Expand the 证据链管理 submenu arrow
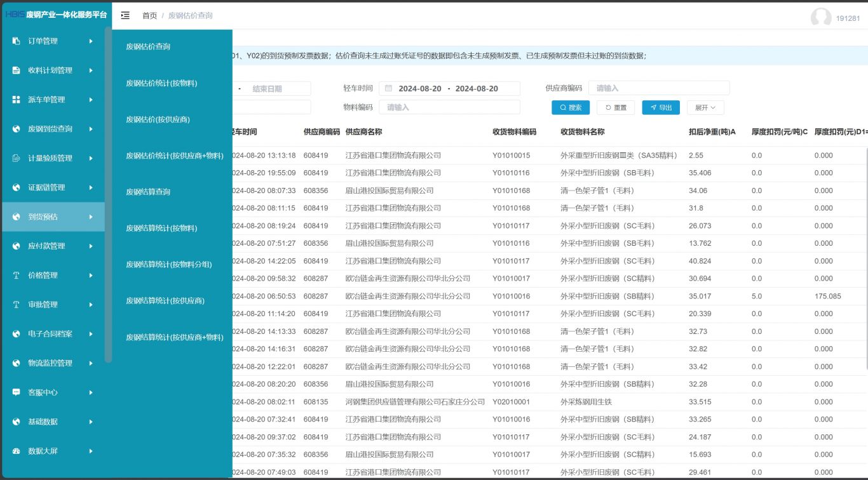Viewport: 868px width, 480px height. pos(91,187)
